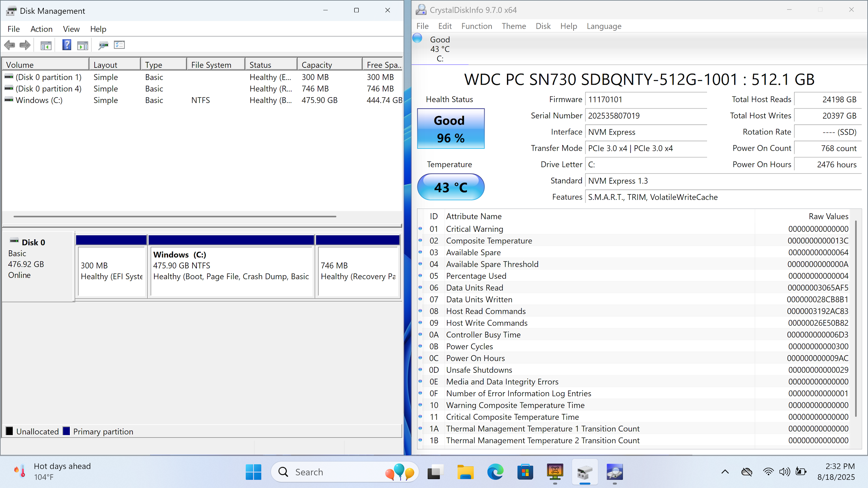Viewport: 868px width, 488px height.
Task: Open the blue Help question mark icon
Action: [67, 45]
